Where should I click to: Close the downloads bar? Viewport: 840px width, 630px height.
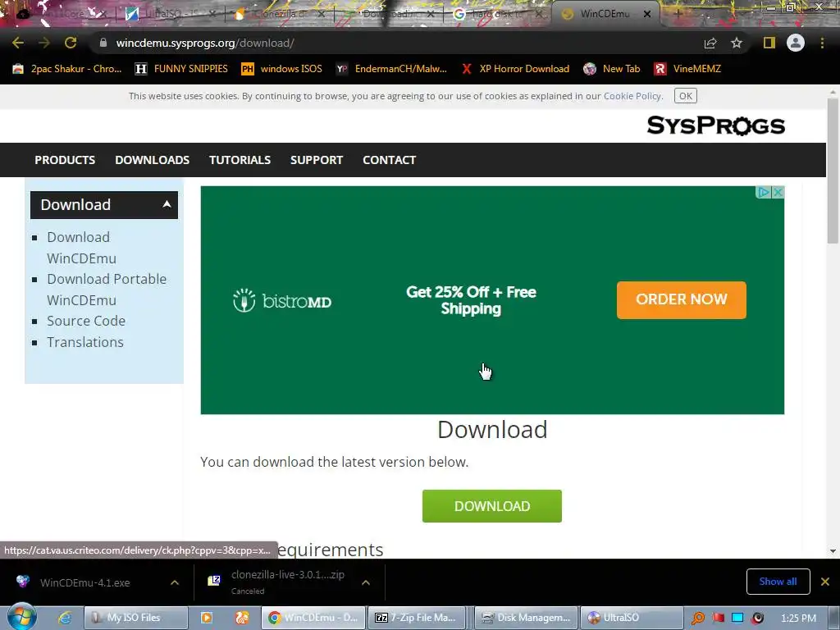825,582
